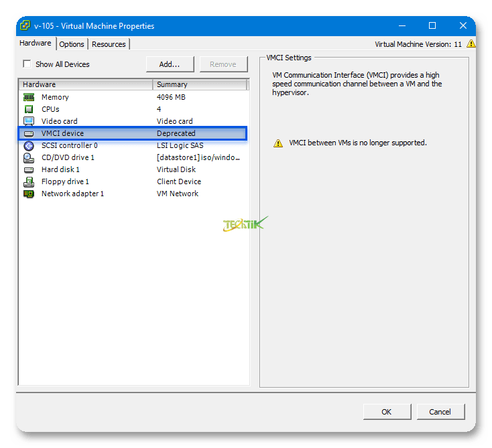Click the Hard disk 1 icon
The height and width of the screenshot is (448, 492).
coord(29,169)
